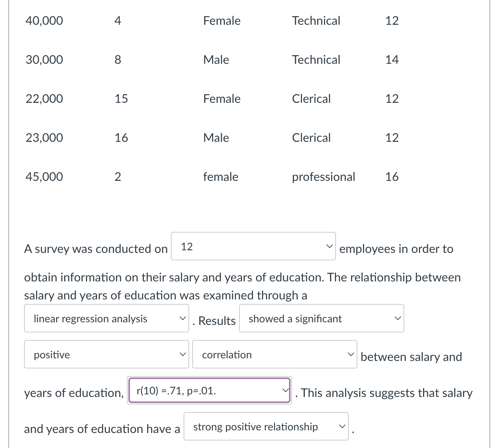Click the education value "16" beside 45,000
494x448 pixels.
[x=392, y=176]
